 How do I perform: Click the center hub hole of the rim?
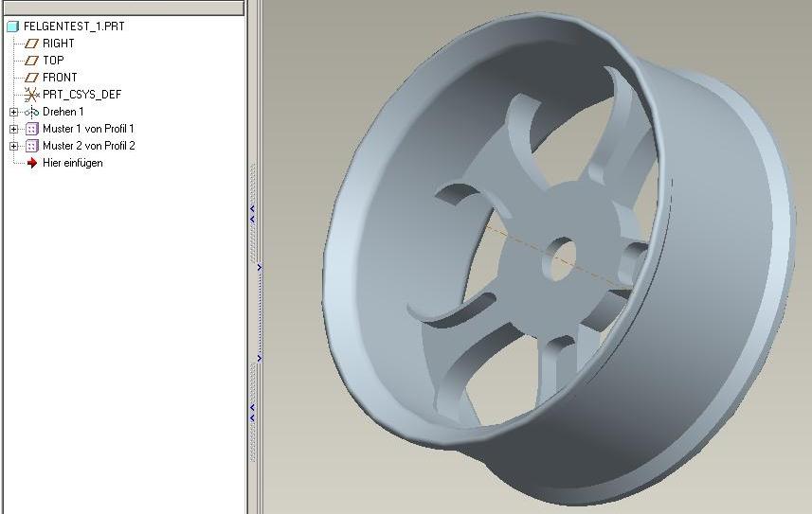tap(561, 259)
